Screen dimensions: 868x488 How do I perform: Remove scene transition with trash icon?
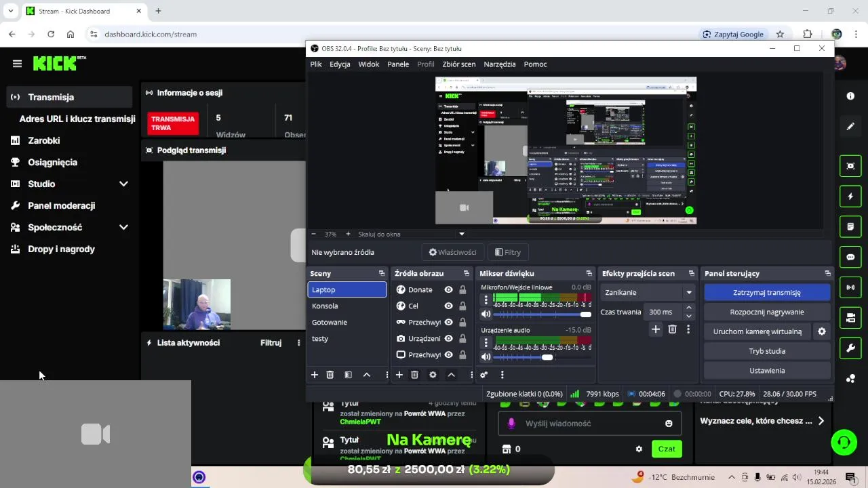[672, 329]
